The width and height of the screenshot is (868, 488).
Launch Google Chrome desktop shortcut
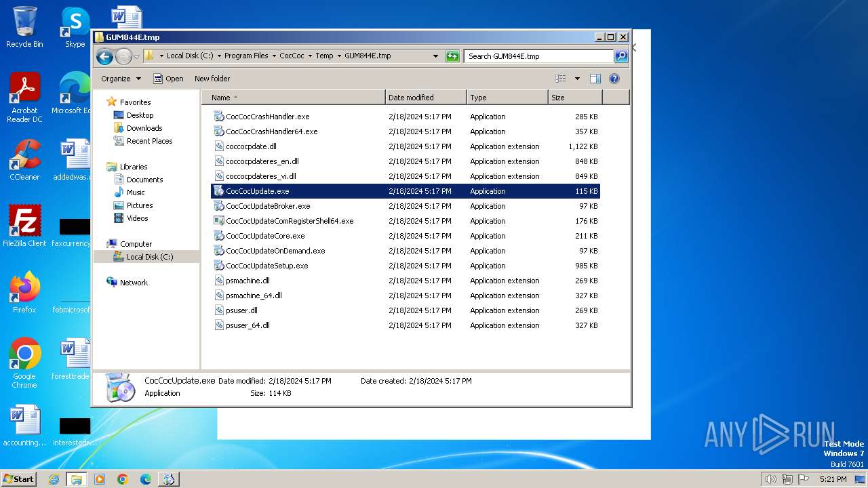[x=24, y=363]
